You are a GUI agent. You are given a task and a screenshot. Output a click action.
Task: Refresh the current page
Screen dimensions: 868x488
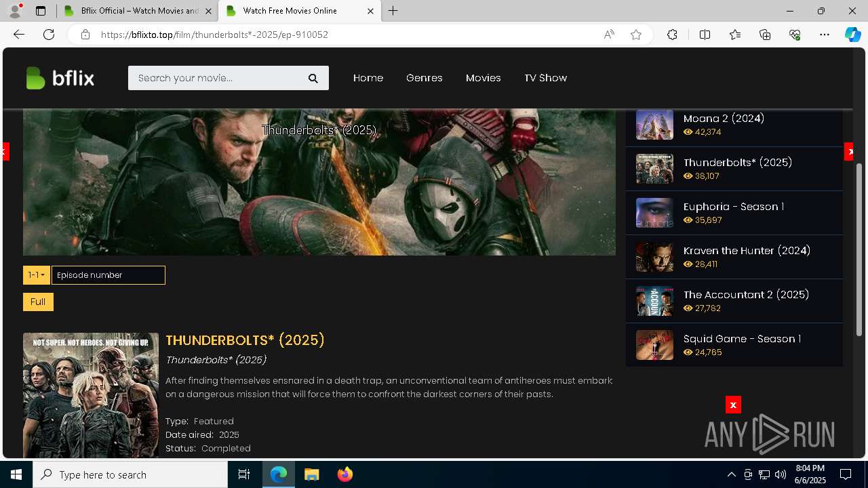[49, 35]
